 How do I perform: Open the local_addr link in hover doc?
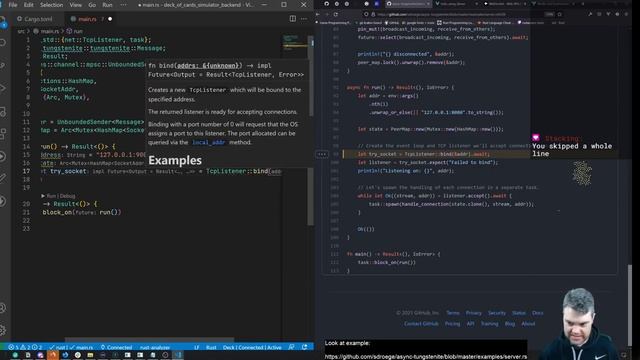209,142
